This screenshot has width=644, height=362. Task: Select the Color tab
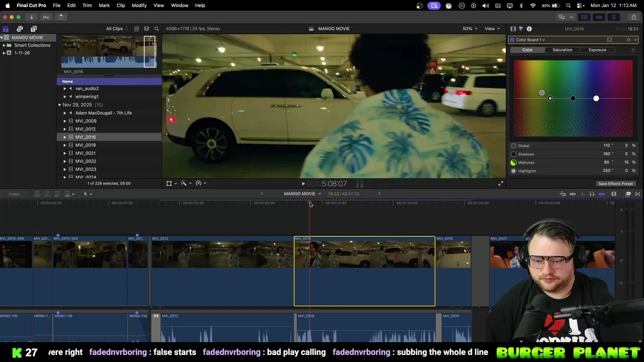coord(527,50)
